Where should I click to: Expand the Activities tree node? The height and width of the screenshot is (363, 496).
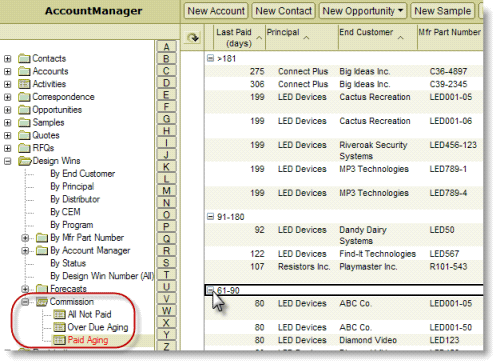pyautogui.click(x=7, y=84)
